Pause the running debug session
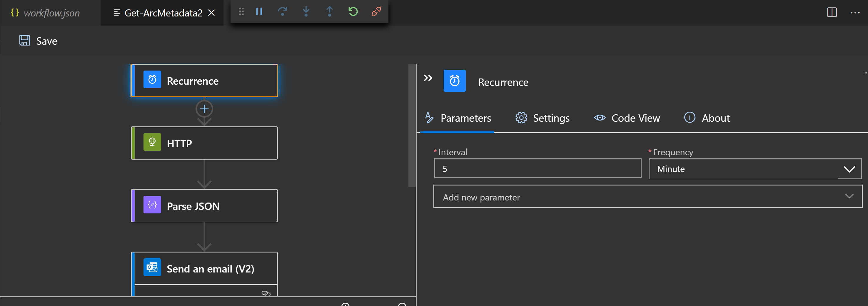This screenshot has width=868, height=306. (x=259, y=12)
